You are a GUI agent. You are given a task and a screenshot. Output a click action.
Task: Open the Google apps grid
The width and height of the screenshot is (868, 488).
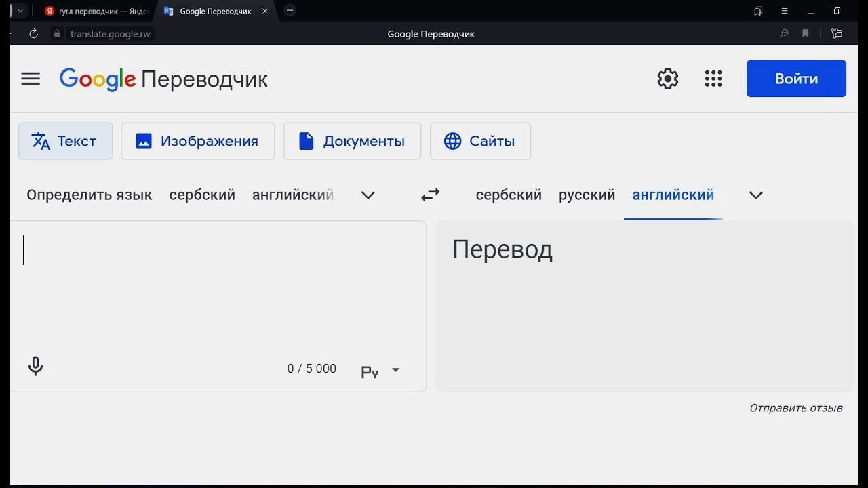pyautogui.click(x=713, y=79)
